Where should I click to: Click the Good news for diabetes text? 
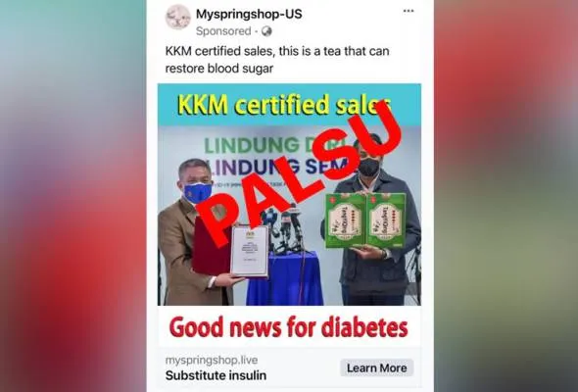(289, 327)
